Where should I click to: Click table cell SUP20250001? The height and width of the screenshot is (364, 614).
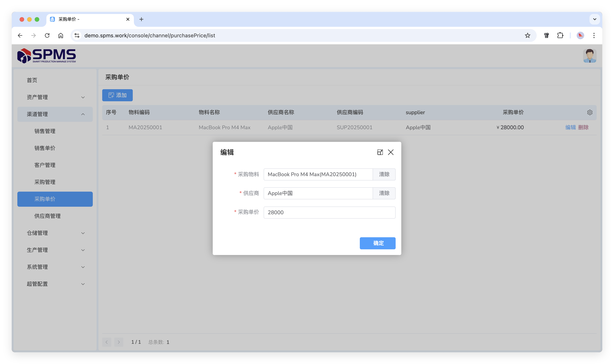354,127
